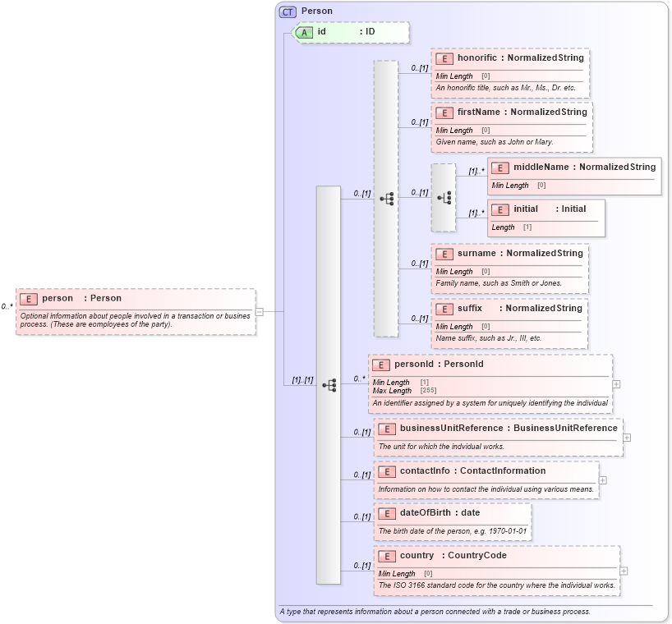Click the initial element E icon

click(x=499, y=209)
